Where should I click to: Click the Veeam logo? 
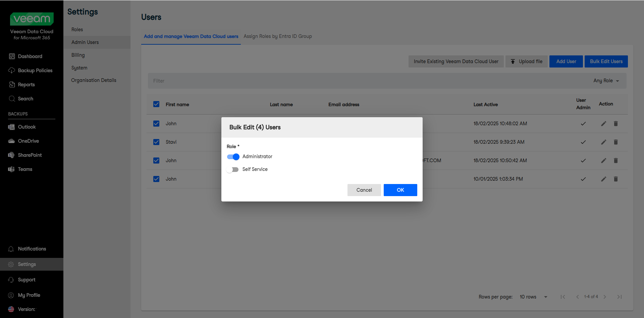pos(32,19)
